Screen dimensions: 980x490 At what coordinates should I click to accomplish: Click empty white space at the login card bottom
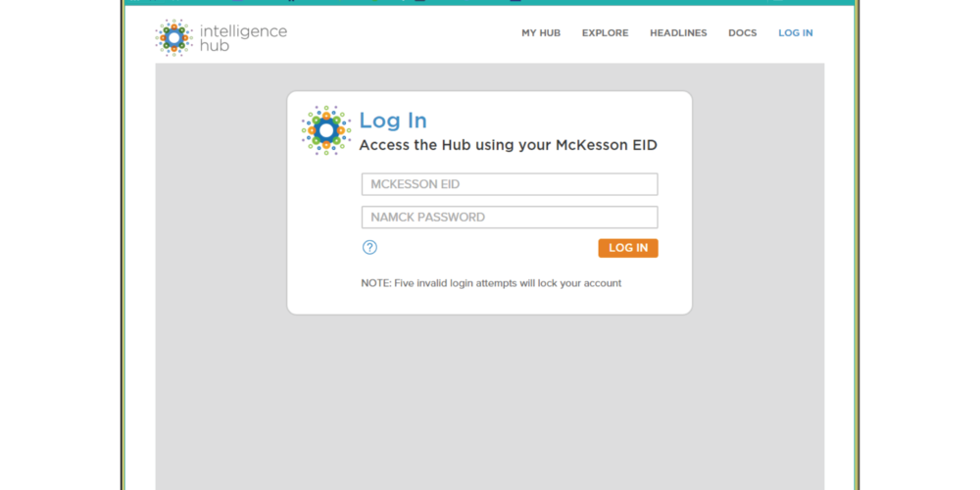[x=490, y=303]
